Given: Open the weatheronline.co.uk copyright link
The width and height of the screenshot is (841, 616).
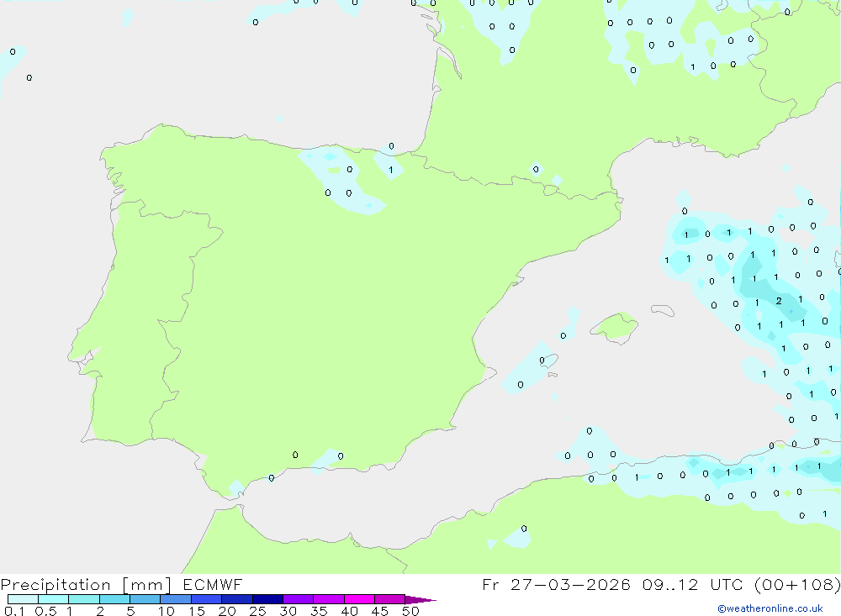Looking at the screenshot, I should coord(770,608).
